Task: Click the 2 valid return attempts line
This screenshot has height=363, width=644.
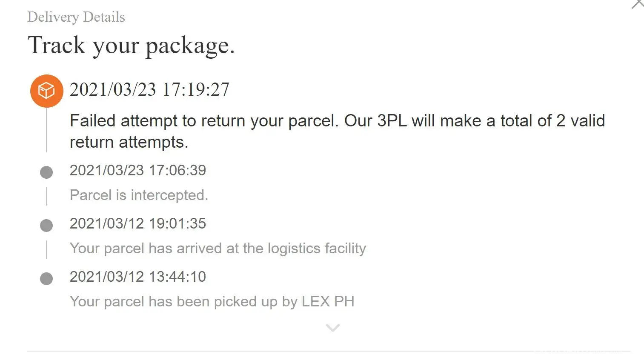Action: (x=129, y=142)
